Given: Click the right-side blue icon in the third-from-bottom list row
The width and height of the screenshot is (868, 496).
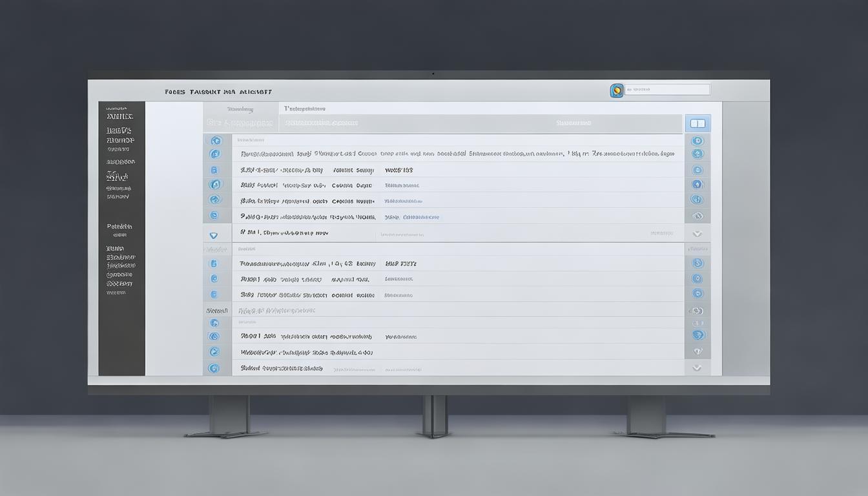Looking at the screenshot, I should tap(697, 335).
